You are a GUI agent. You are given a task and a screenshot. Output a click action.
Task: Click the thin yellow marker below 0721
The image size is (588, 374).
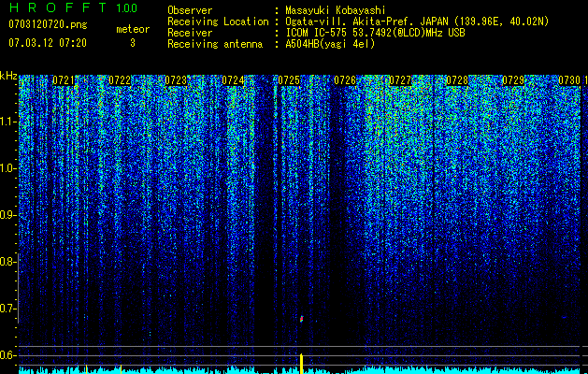point(87,368)
